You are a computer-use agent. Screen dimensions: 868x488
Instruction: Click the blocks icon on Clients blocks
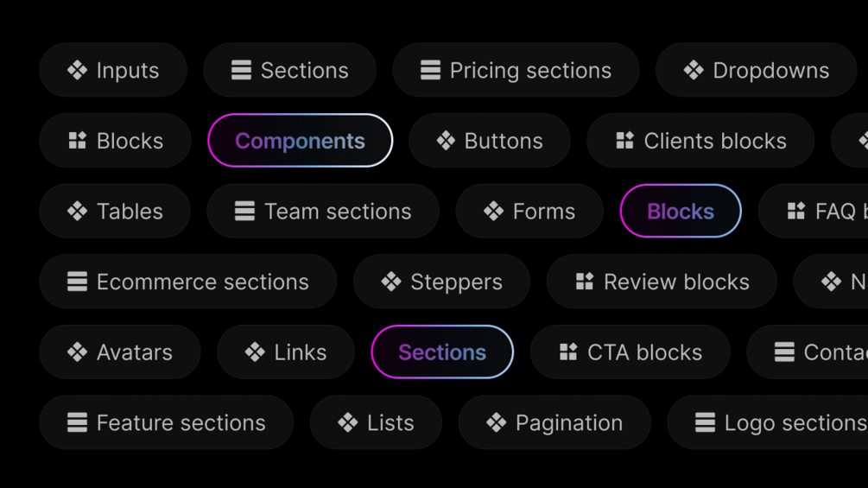click(x=625, y=141)
